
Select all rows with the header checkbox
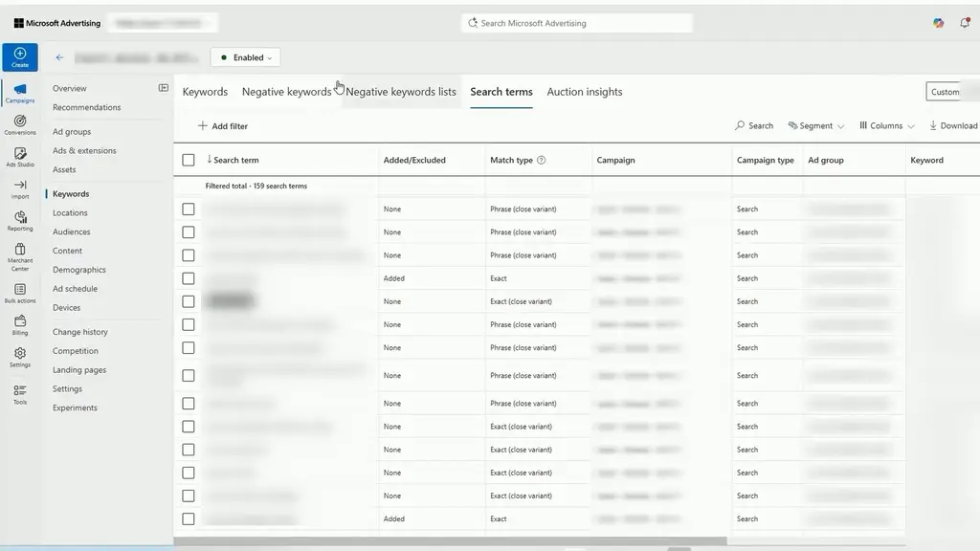[x=189, y=160]
